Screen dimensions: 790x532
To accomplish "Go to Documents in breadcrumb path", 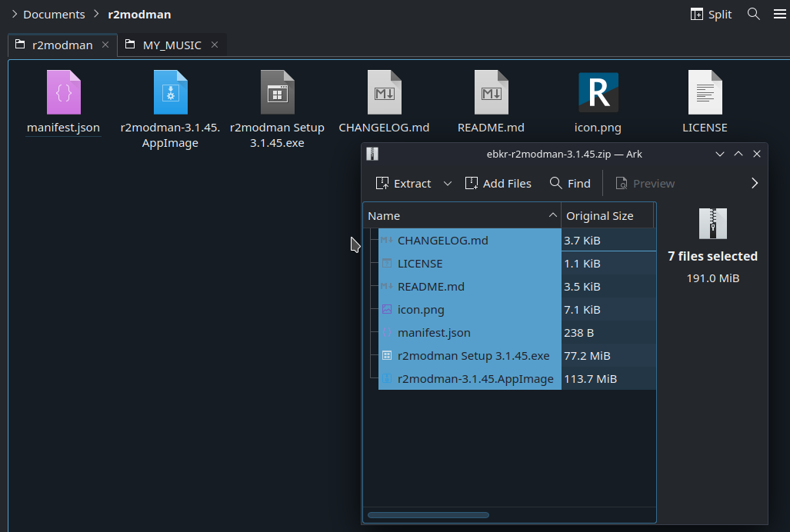I will [x=54, y=15].
